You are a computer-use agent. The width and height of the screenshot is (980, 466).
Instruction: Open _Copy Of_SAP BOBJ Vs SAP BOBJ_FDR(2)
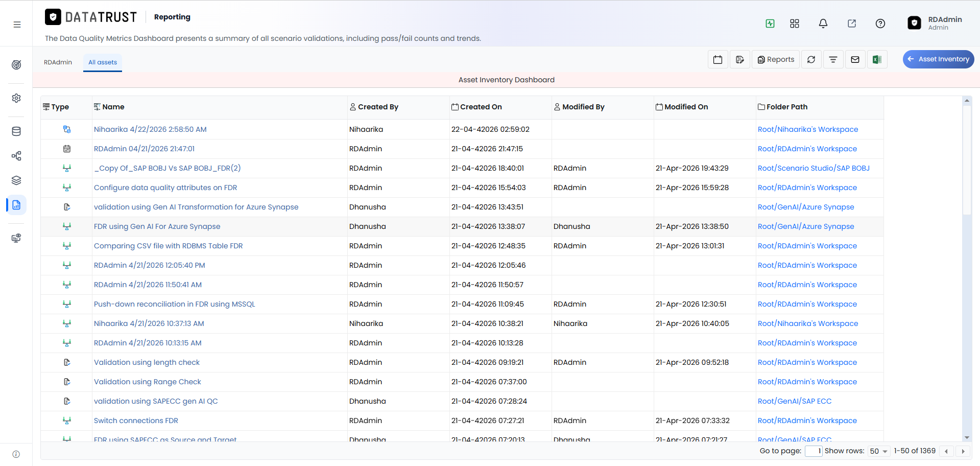pyautogui.click(x=168, y=168)
